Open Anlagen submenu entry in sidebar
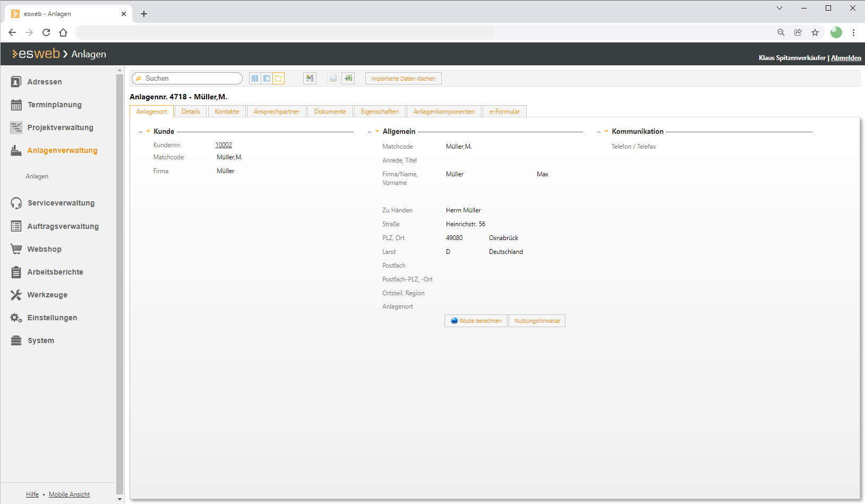This screenshot has height=504, width=865. point(37,176)
